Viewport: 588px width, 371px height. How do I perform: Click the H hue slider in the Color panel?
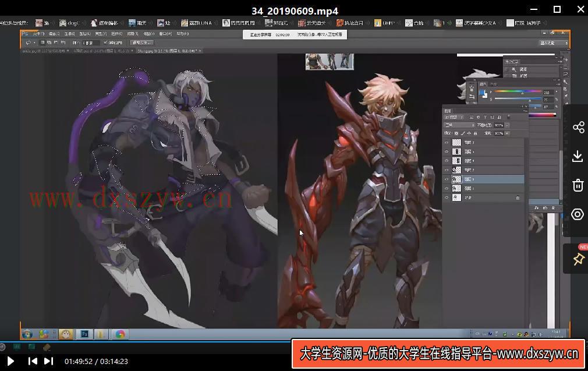pos(518,92)
